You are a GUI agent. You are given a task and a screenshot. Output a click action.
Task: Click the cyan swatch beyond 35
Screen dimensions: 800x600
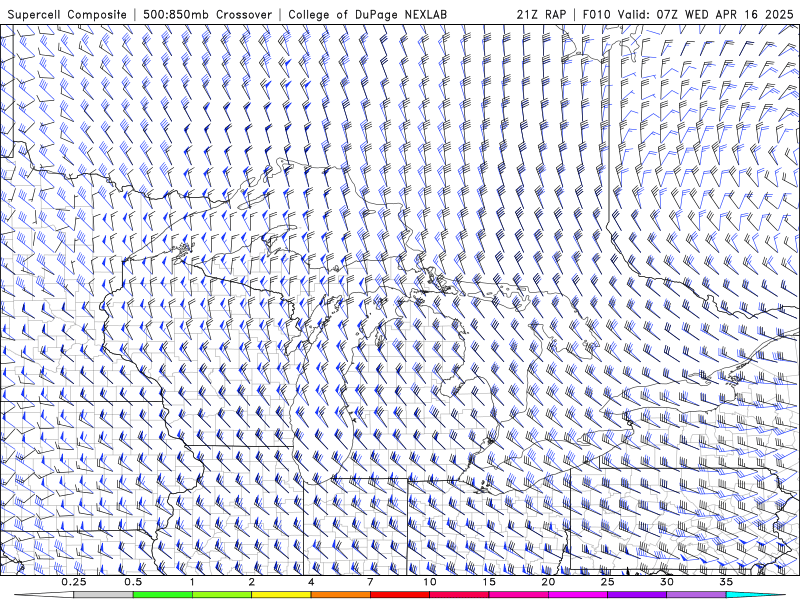click(x=756, y=595)
